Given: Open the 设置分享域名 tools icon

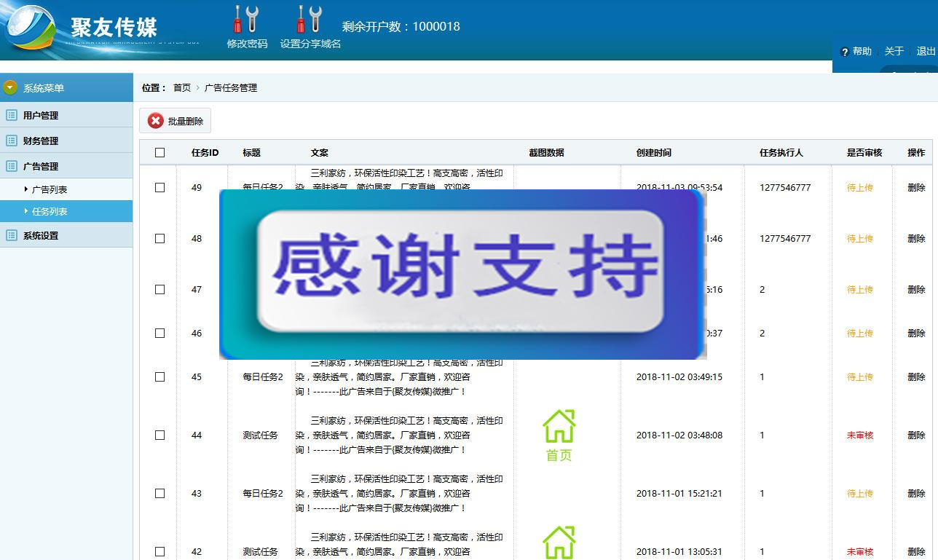Looking at the screenshot, I should (310, 20).
